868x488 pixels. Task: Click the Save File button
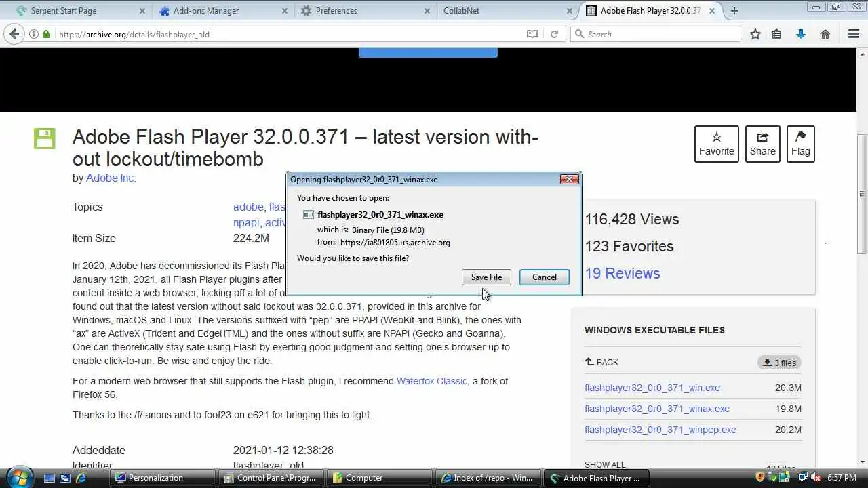pyautogui.click(x=486, y=277)
